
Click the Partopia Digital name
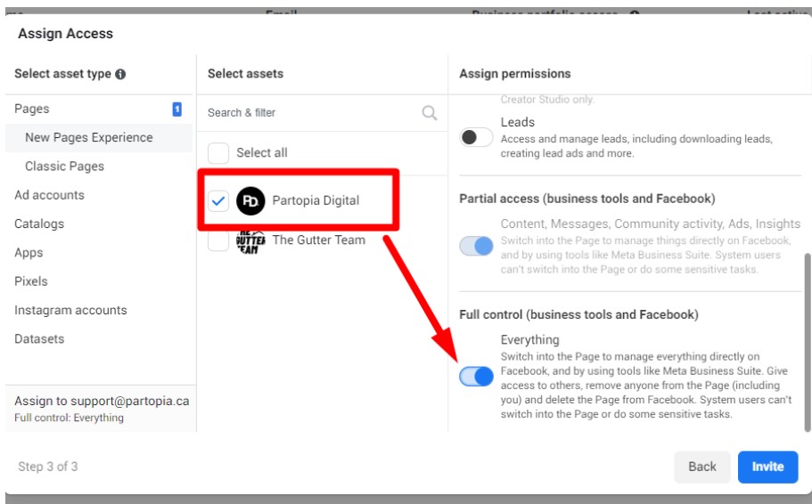pyautogui.click(x=316, y=200)
